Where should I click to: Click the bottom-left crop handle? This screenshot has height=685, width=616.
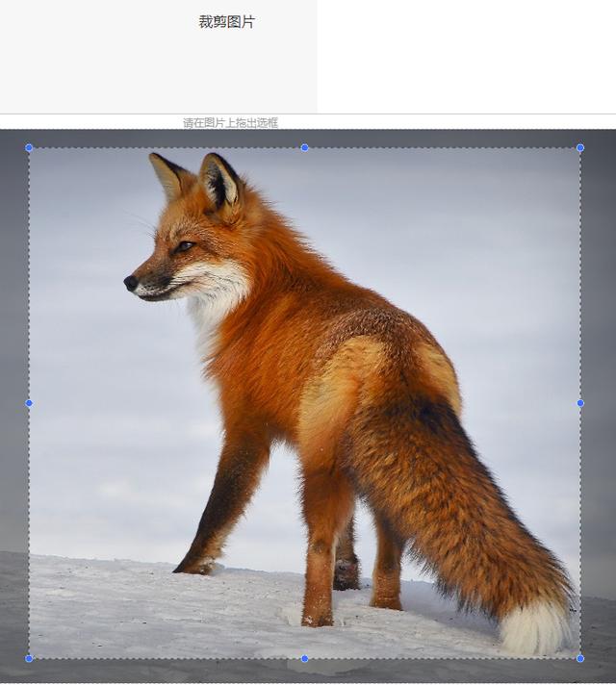(x=29, y=658)
